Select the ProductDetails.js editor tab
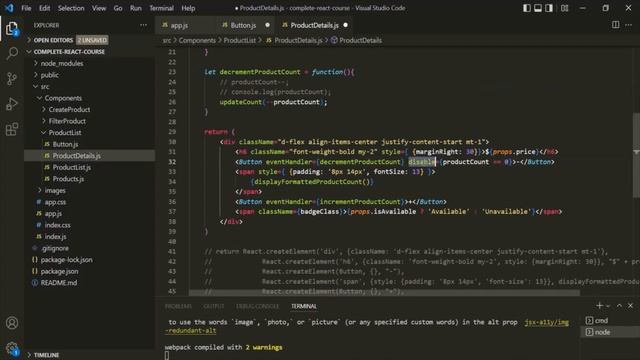Image resolution: width=640 pixels, height=360 pixels. 315,25
